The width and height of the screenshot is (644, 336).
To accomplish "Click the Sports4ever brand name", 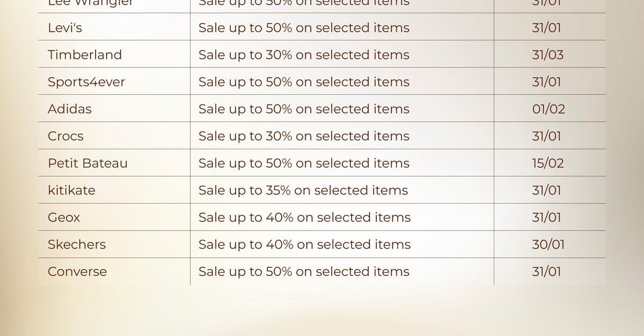I will tap(86, 82).
